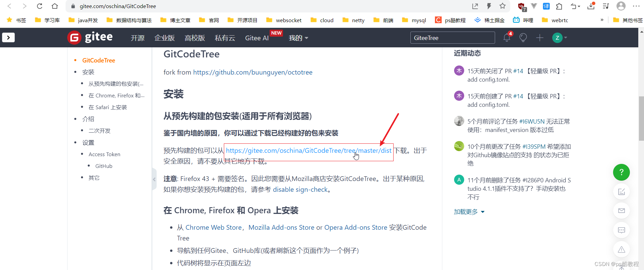The height and width of the screenshot is (270, 644).
Task: Click the browser address bar URL
Action: (x=118, y=6)
